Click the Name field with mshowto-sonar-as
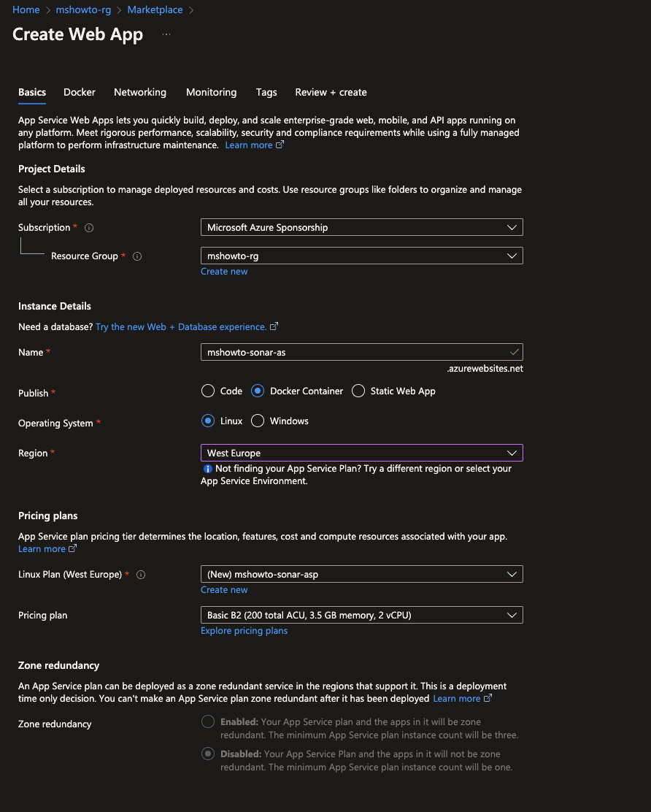Image resolution: width=651 pixels, height=812 pixels. coord(362,352)
